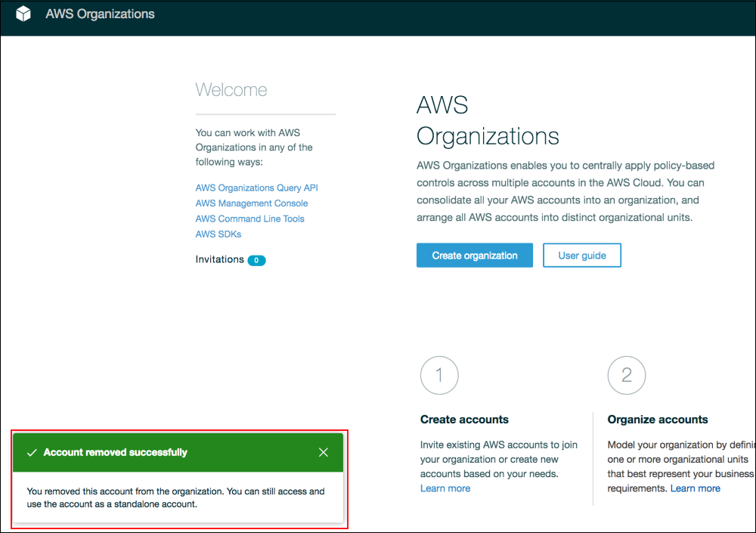Screen dimensions: 756x533
Task: Click the Organize accounts heading
Action: (657, 420)
